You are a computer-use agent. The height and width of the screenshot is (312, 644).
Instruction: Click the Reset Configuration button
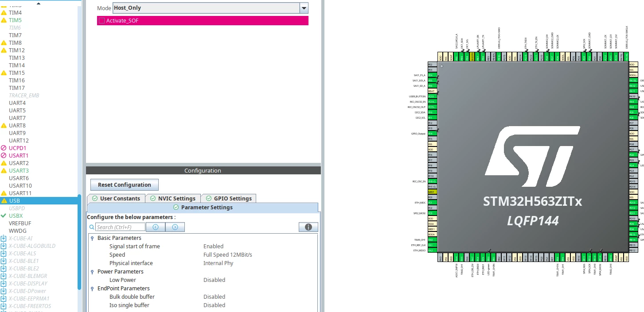[x=125, y=185]
